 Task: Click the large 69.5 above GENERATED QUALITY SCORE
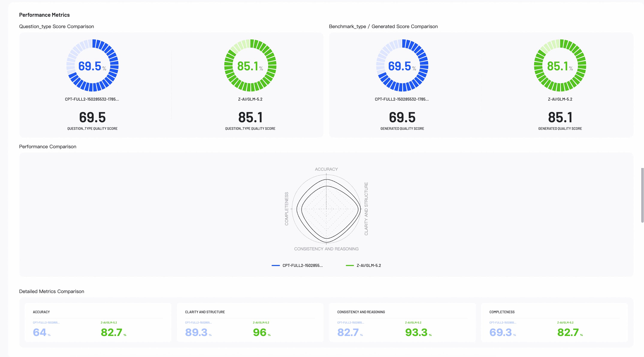click(x=402, y=118)
